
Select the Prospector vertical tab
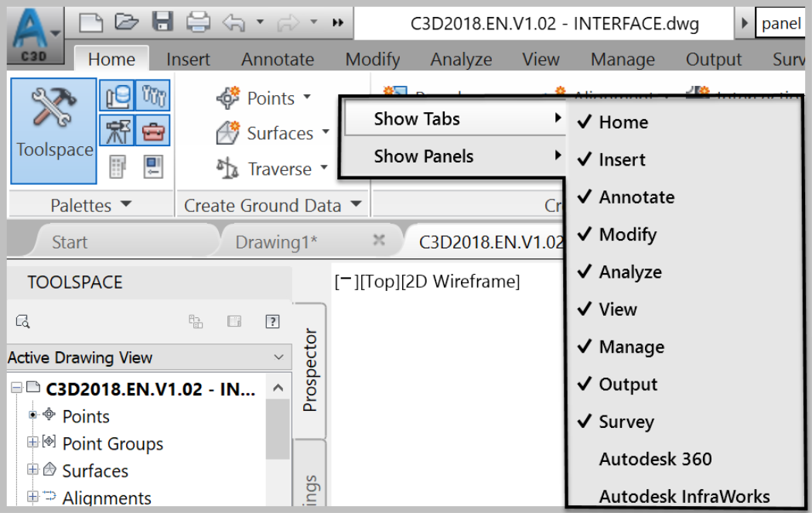click(309, 370)
